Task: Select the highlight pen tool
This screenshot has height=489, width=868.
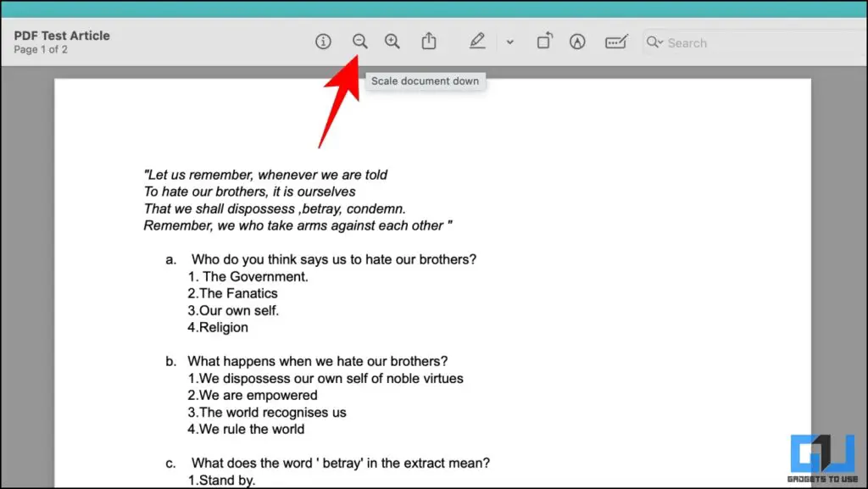Action: click(x=477, y=41)
